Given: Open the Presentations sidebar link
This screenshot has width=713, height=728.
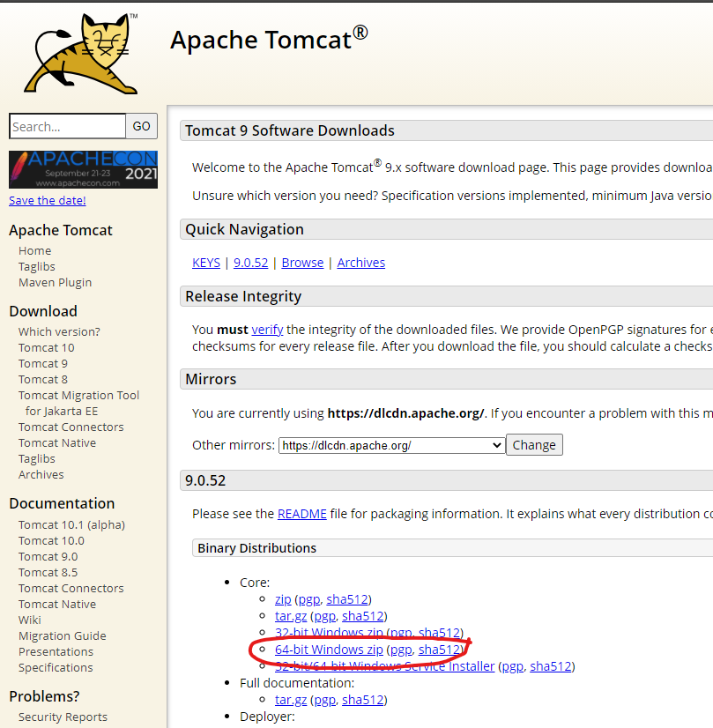Looking at the screenshot, I should click(56, 652).
